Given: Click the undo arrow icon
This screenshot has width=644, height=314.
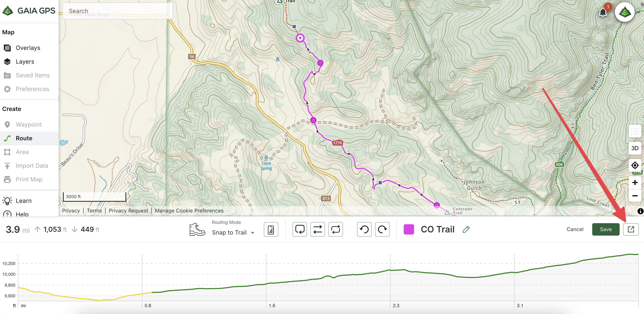Looking at the screenshot, I should coord(364,229).
